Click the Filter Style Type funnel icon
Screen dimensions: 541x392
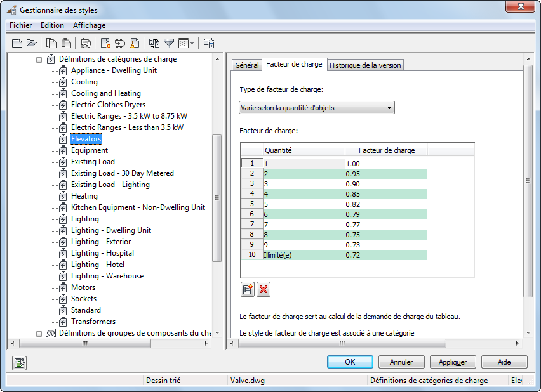pyautogui.click(x=169, y=43)
